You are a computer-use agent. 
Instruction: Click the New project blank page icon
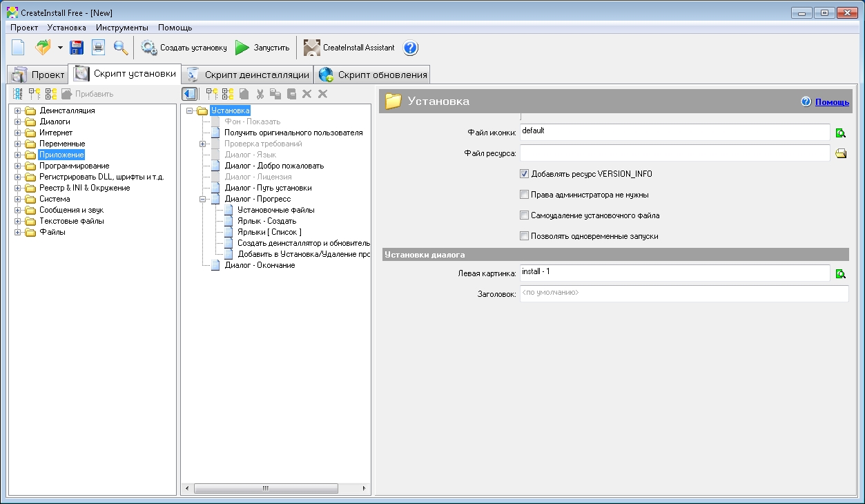18,48
